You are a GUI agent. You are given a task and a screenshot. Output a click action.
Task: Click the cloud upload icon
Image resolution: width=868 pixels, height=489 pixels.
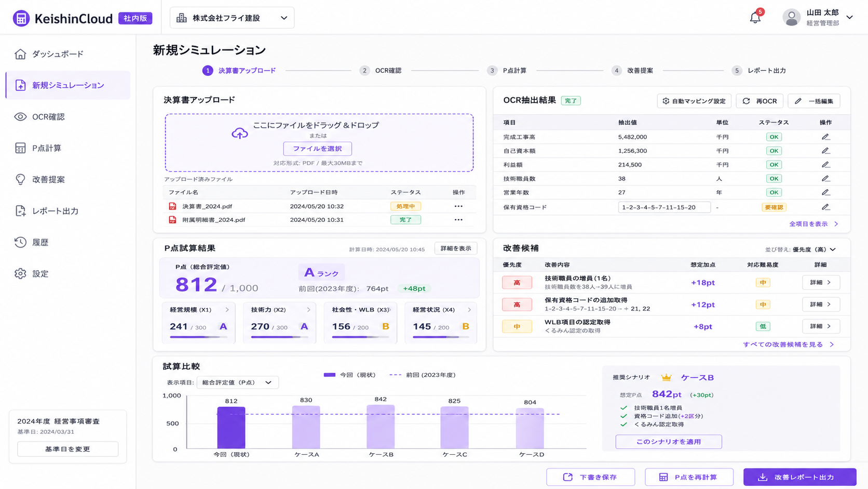click(x=239, y=133)
